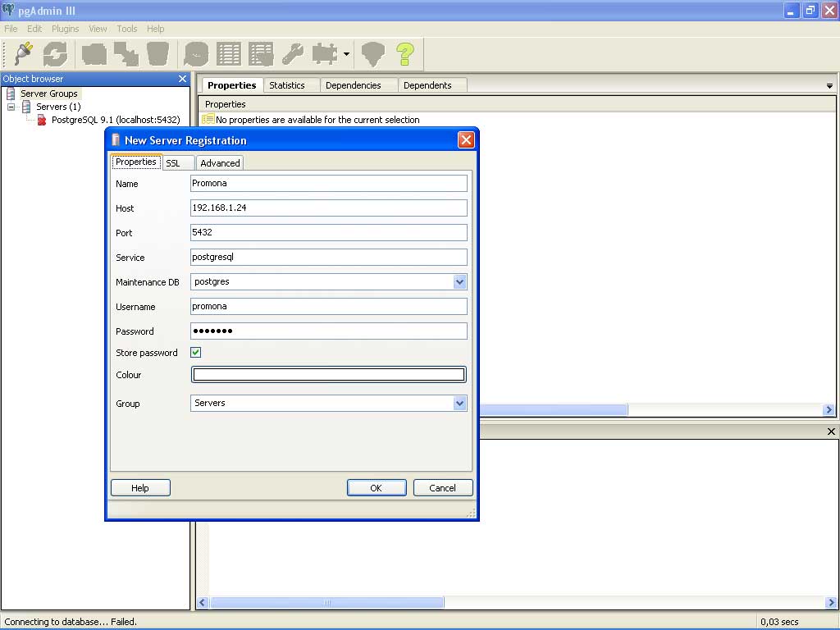Viewport: 840px width, 630px height.
Task: Click the Maintenance wrench icon
Action: point(293,54)
